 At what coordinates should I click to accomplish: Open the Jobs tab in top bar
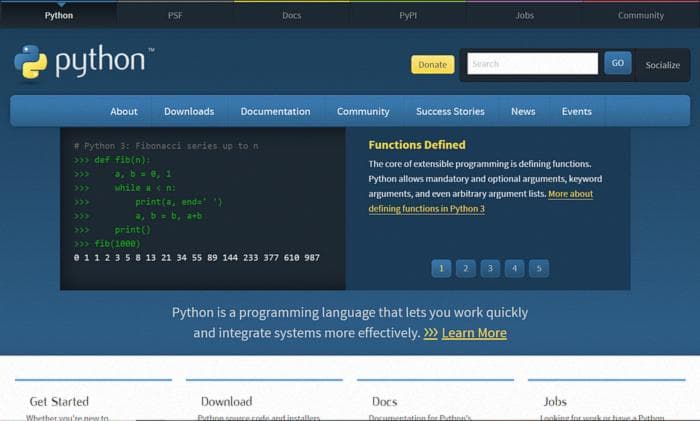[525, 15]
